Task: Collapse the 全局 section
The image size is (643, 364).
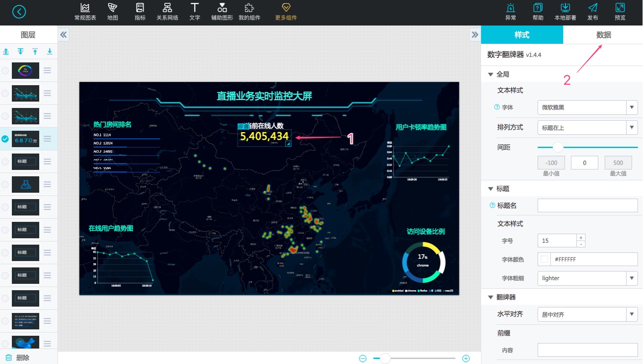Action: pos(491,74)
